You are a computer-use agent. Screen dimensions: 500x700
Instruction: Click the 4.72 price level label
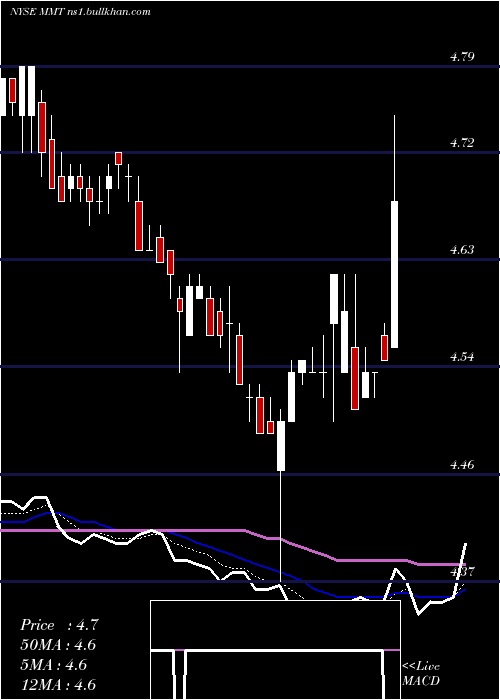coord(462,143)
